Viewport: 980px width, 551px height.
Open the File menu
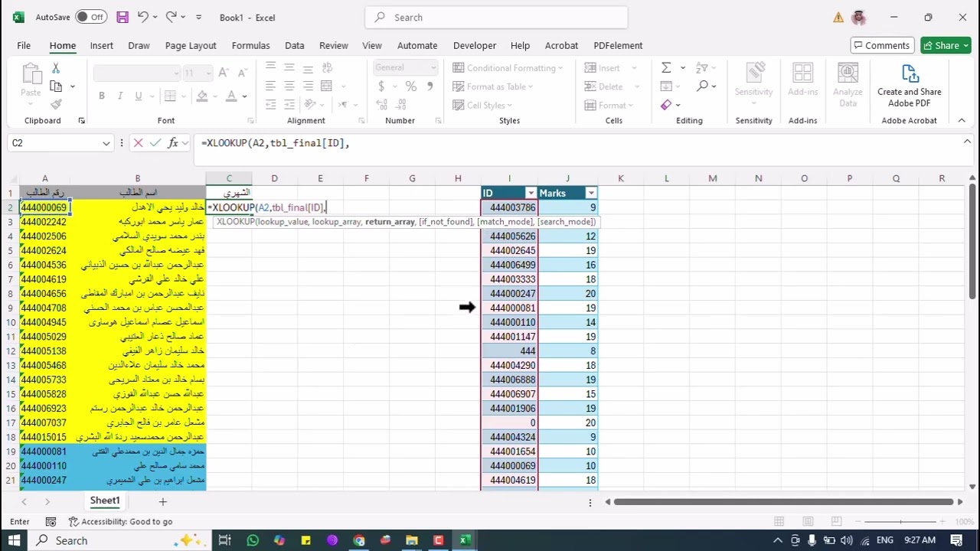tap(24, 45)
